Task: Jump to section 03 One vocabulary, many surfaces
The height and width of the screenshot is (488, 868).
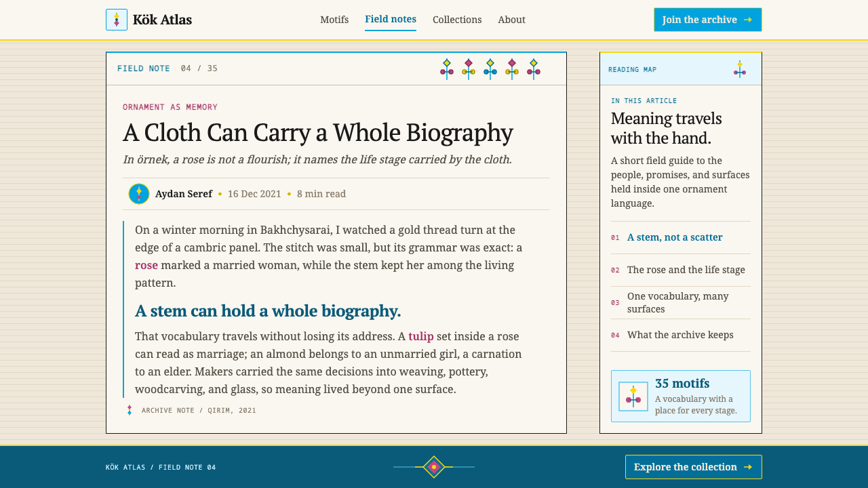Action: tap(681, 302)
